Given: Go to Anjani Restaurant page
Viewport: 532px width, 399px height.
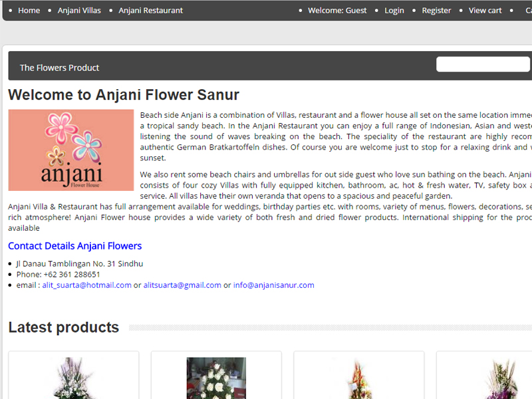Looking at the screenshot, I should point(150,11).
